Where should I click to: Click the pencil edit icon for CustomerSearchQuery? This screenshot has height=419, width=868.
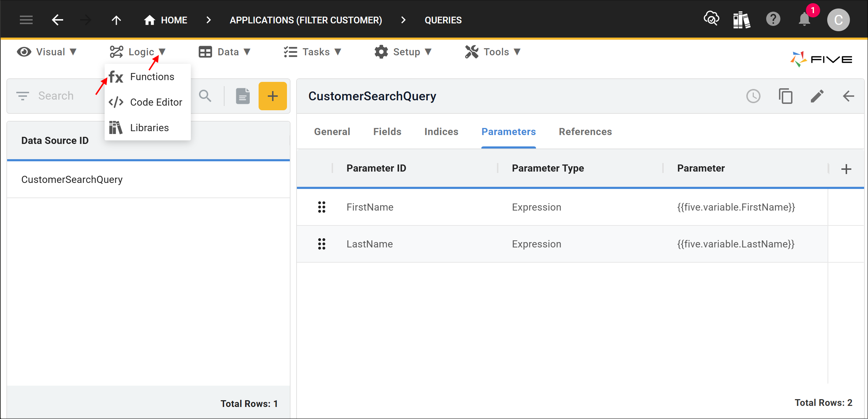[817, 96]
